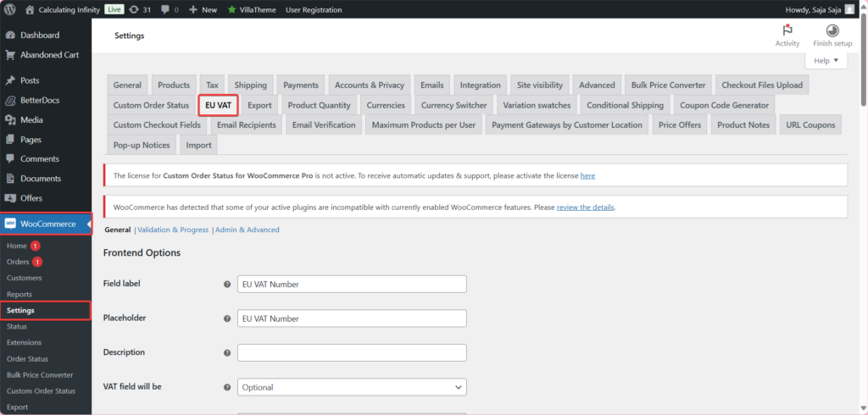Click the Finish setup progress icon
Image resolution: width=868 pixels, height=415 pixels.
pyautogui.click(x=832, y=30)
